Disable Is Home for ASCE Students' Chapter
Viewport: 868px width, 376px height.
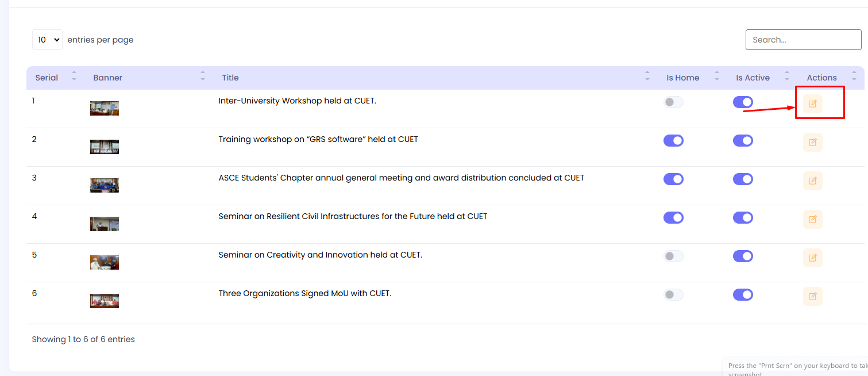tap(673, 179)
